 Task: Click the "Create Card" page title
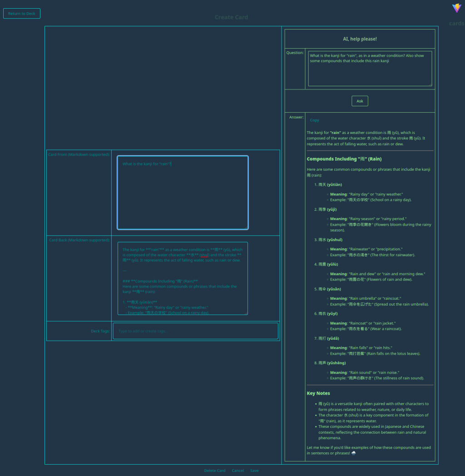coord(231,17)
